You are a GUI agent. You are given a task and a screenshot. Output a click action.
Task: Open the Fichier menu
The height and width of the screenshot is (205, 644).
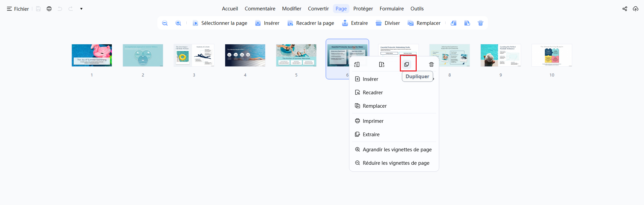(18, 9)
